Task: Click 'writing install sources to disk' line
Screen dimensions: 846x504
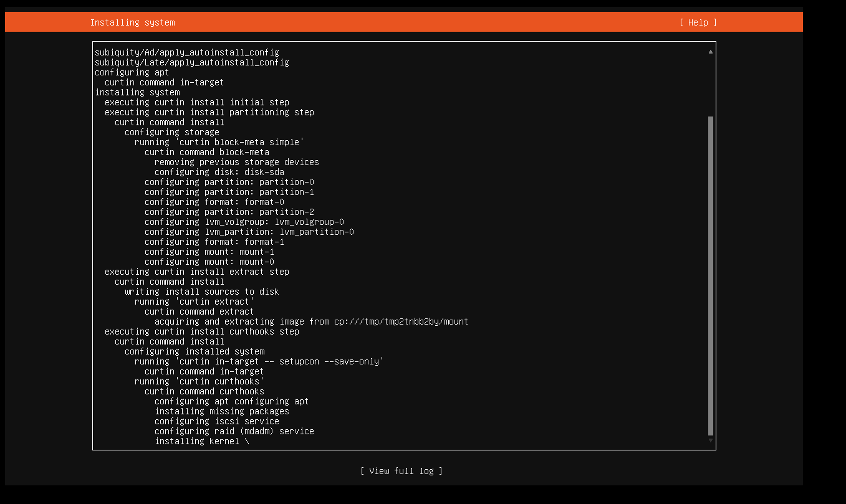Action: pos(202,292)
